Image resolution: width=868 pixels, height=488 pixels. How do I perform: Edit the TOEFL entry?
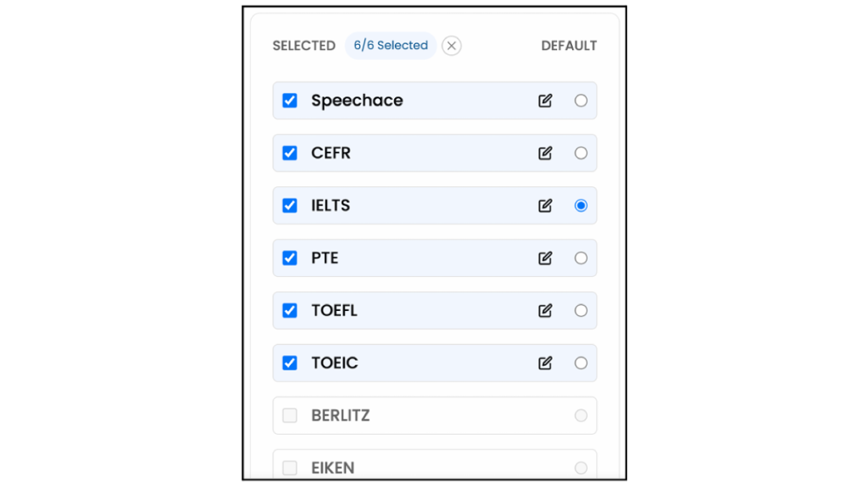click(545, 311)
